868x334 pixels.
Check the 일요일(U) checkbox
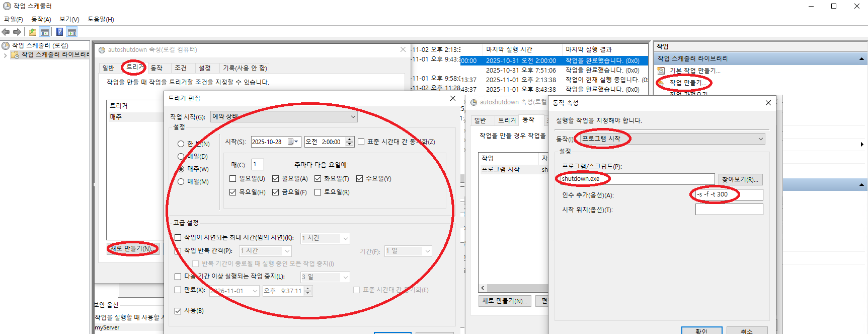coord(232,179)
